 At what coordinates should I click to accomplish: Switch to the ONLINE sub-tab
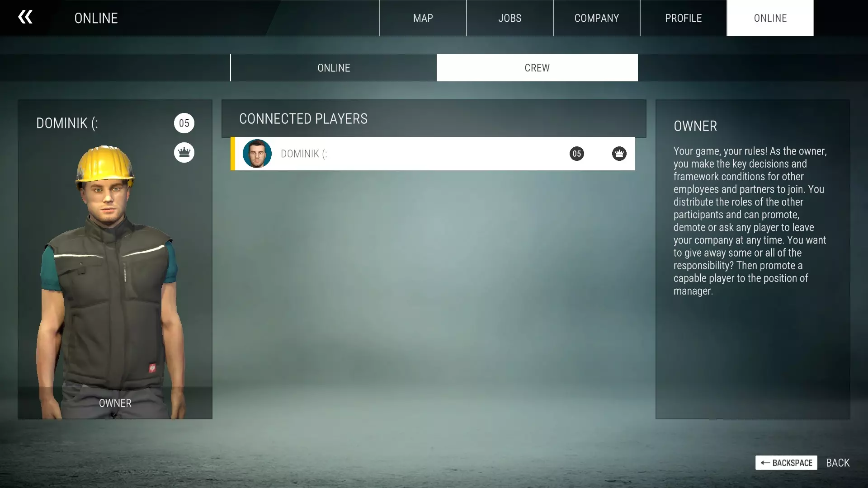tap(334, 68)
